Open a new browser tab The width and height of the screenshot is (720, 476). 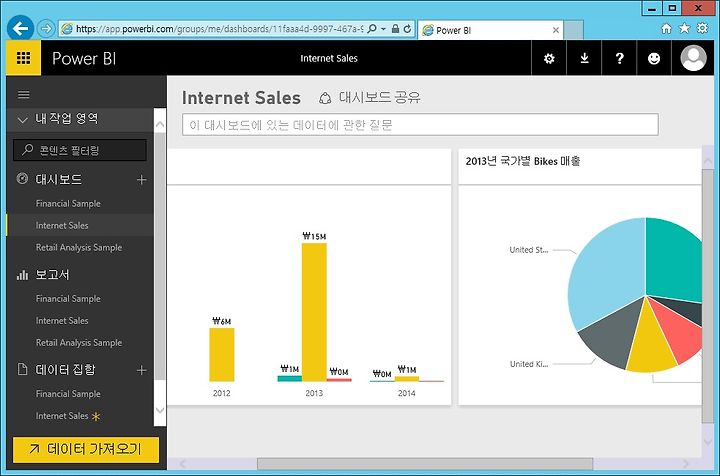tap(574, 30)
